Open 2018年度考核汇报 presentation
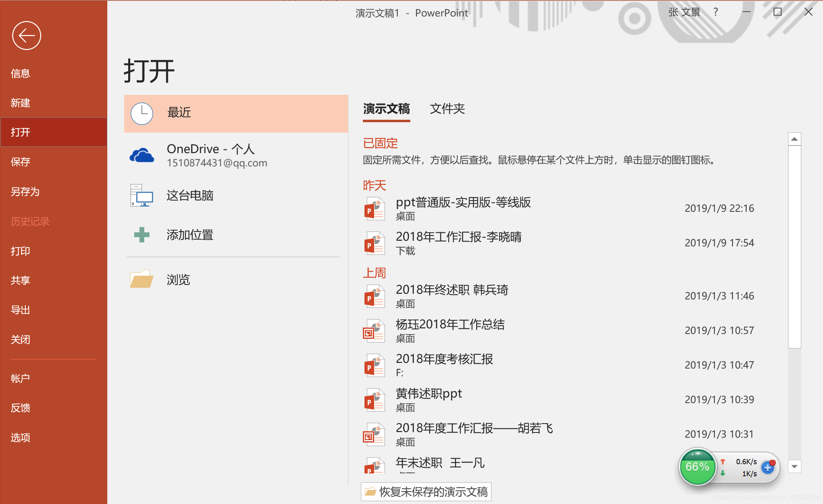823x504 pixels. coord(444,359)
